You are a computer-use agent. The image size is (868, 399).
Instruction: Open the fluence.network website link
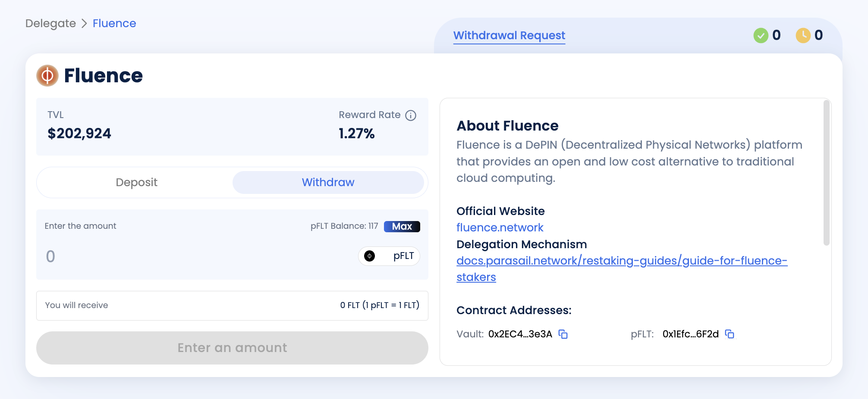(500, 228)
